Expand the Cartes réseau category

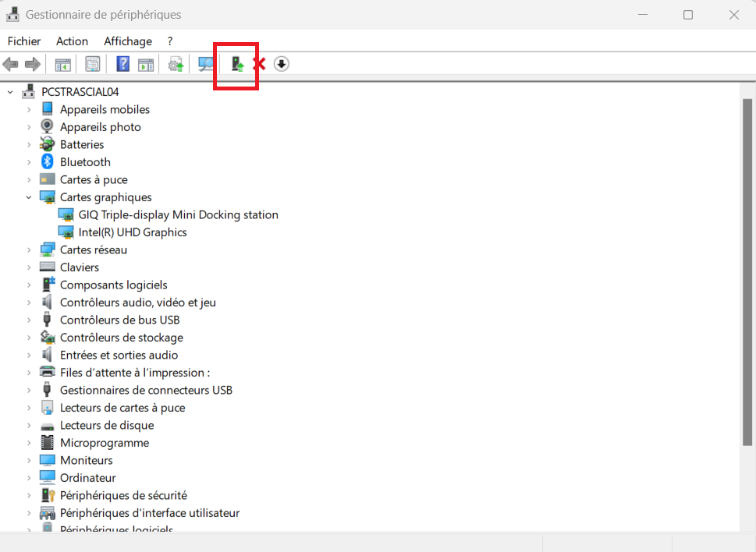tap(29, 250)
